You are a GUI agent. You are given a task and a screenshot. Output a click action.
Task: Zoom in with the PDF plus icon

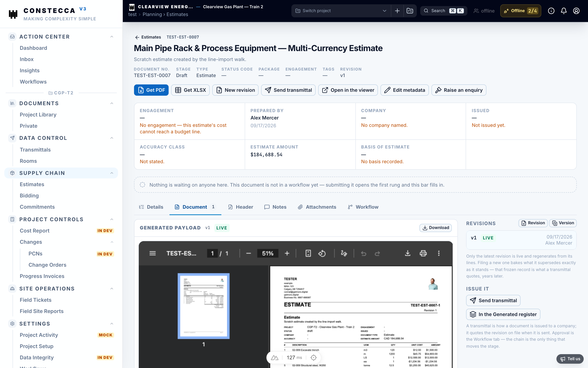click(287, 253)
